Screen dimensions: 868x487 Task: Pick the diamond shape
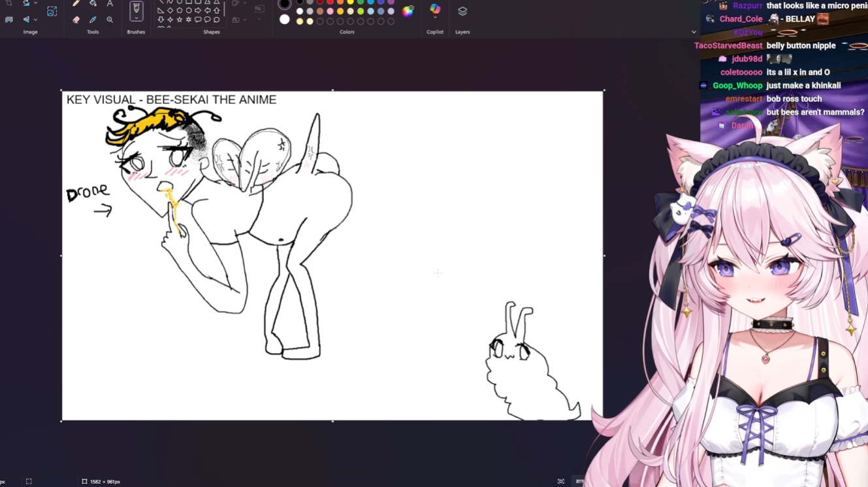170,10
